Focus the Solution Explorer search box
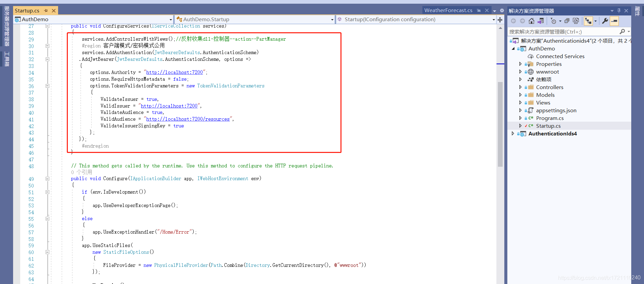This screenshot has height=284, width=644. [563, 32]
